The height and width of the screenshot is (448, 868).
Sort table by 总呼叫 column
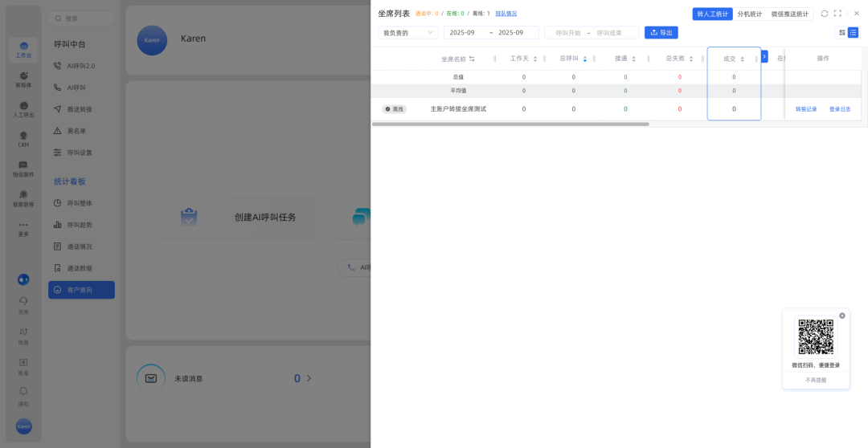[x=585, y=59]
